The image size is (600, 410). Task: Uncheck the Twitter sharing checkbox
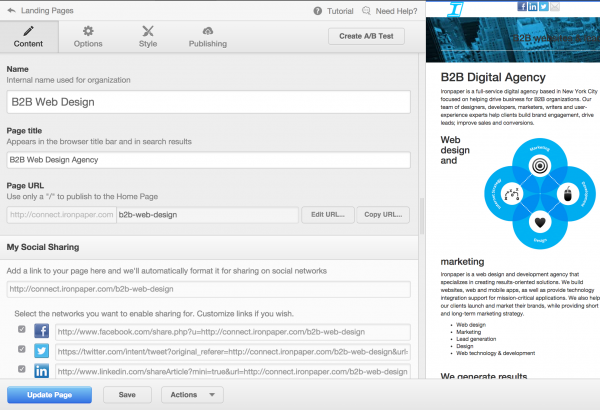[x=22, y=349]
